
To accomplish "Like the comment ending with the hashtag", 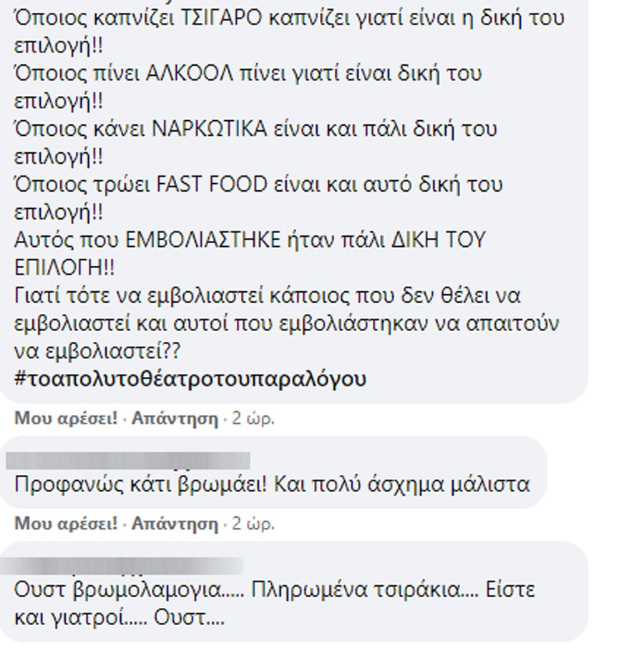I will [x=66, y=418].
